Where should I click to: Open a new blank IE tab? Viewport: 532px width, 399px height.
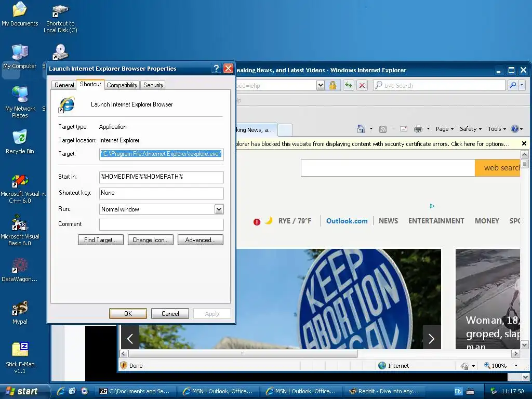[285, 130]
